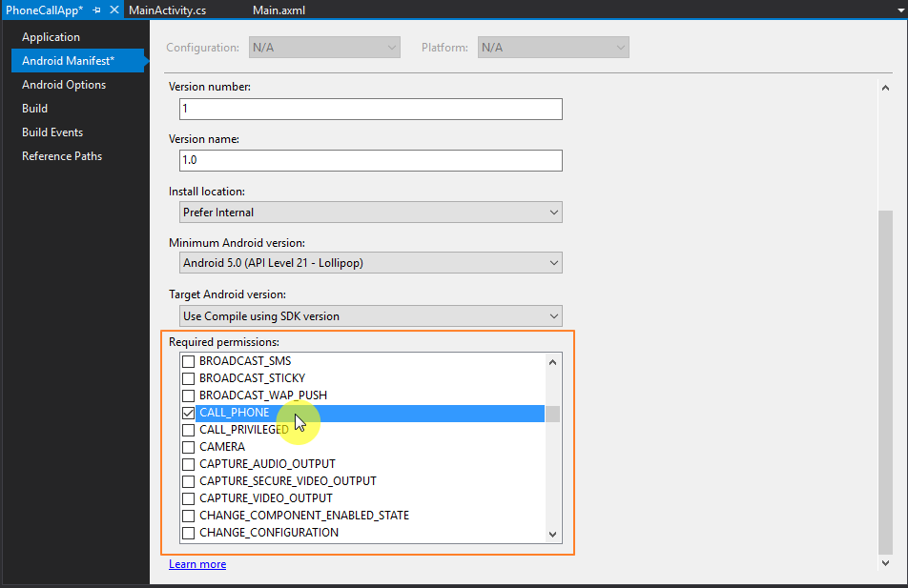Click the permissions list scroll down arrow
Image resolution: width=908 pixels, height=588 pixels.
click(x=552, y=535)
